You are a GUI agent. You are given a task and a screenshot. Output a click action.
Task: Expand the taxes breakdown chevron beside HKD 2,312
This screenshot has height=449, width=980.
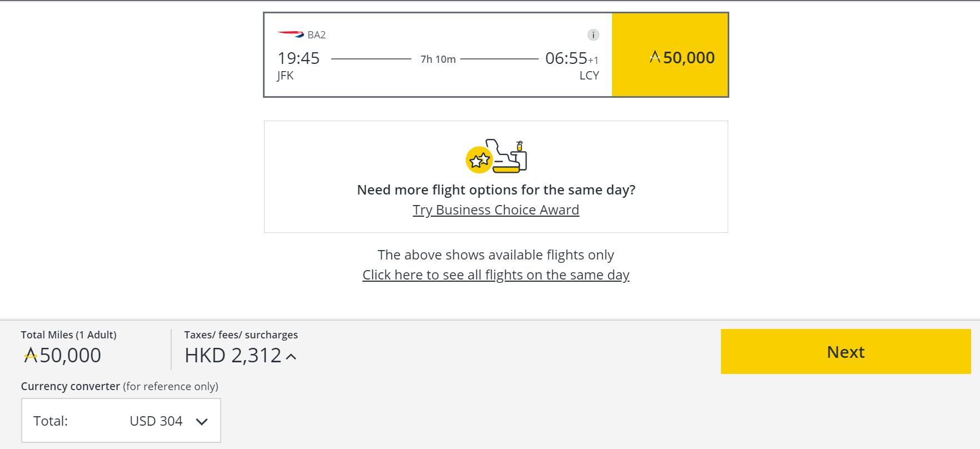[x=291, y=357]
